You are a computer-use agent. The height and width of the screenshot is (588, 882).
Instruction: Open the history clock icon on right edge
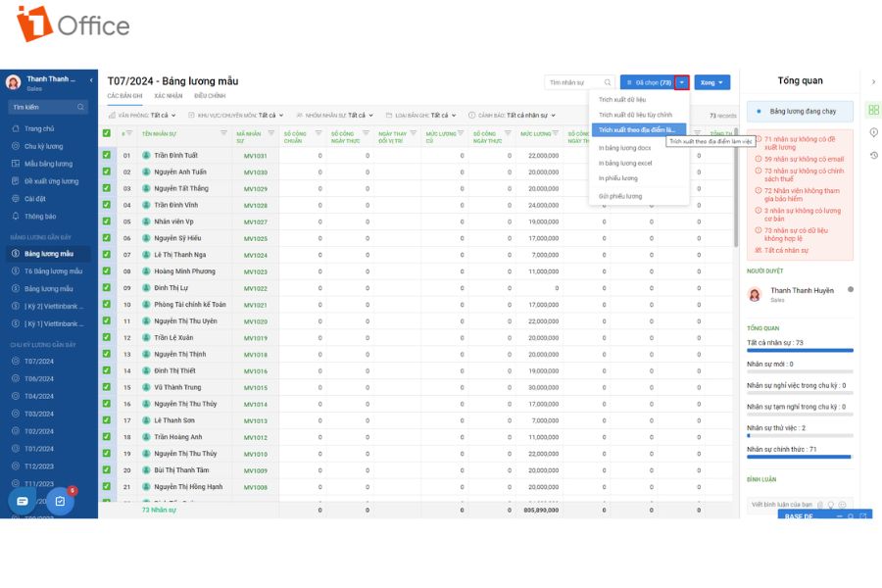coord(873,155)
